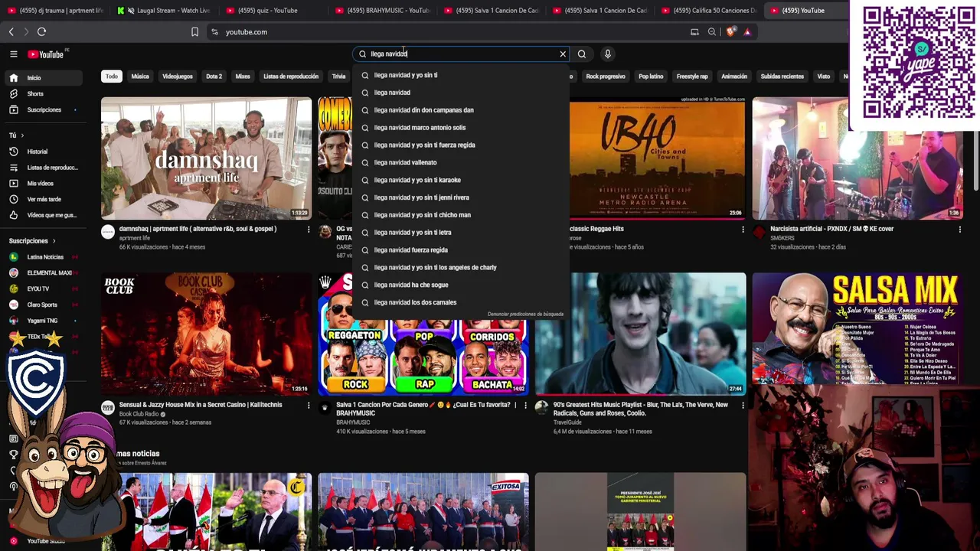Open options menu for 90's Greatest Hits video
980x551 pixels.
pos(743,405)
